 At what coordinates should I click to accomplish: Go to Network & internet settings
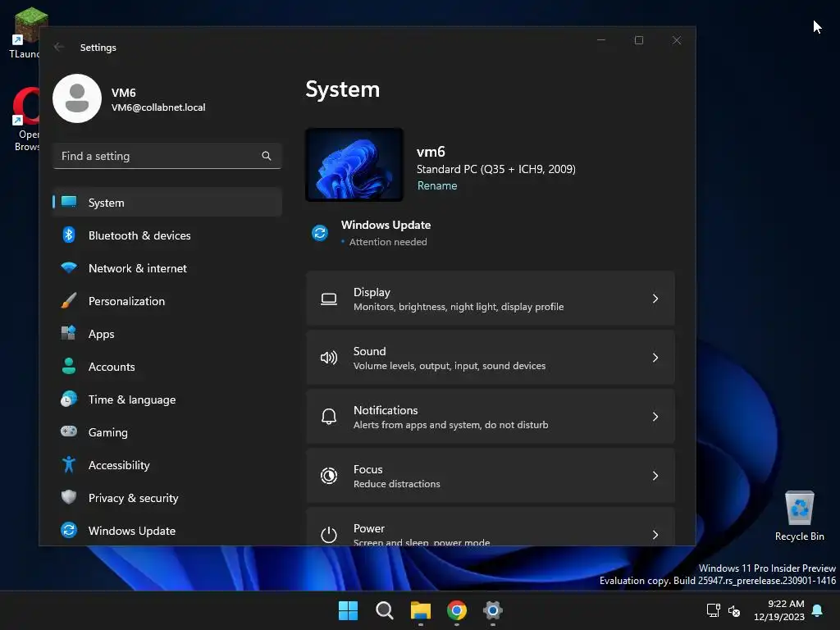coord(167,268)
